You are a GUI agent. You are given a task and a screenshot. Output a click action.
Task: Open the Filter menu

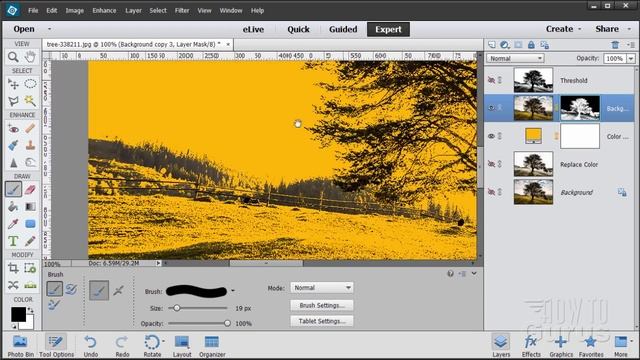(x=182, y=11)
